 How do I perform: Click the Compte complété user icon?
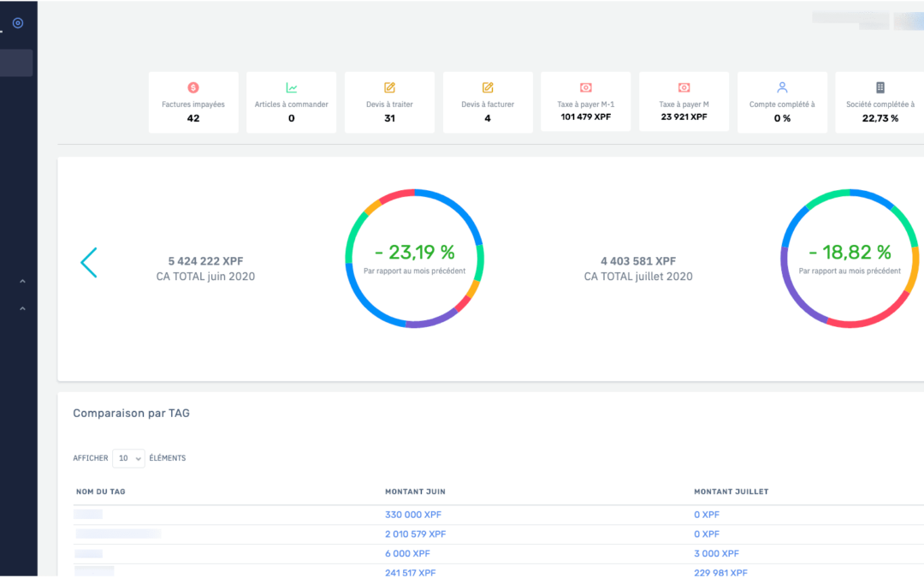(782, 87)
